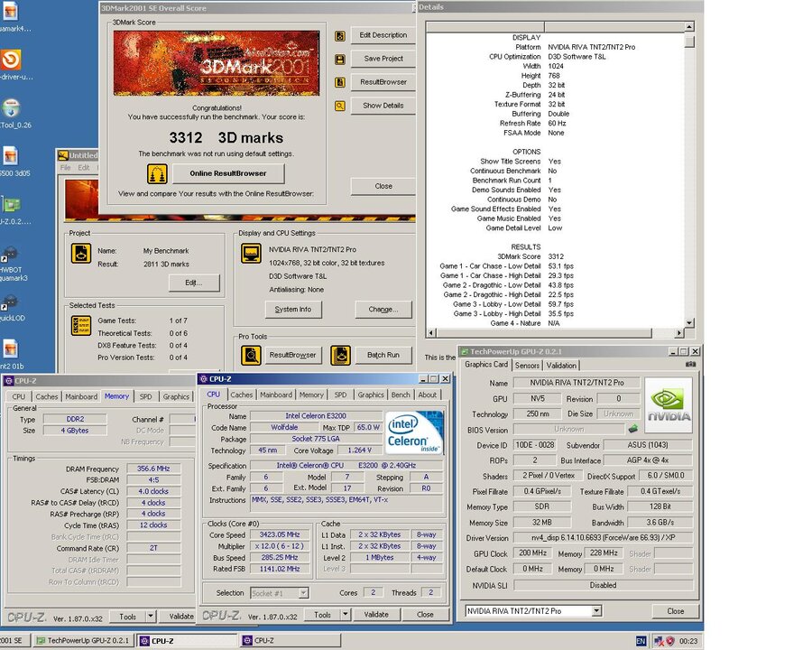Click Validate in front CPU-Z window
The width and height of the screenshot is (812, 650).
click(x=376, y=614)
